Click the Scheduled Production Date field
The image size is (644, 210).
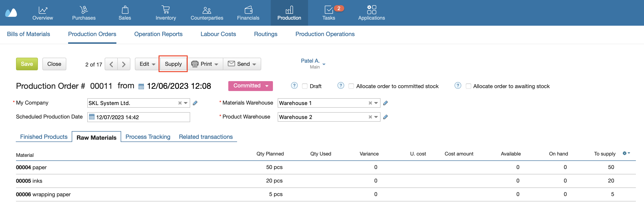coord(139,117)
